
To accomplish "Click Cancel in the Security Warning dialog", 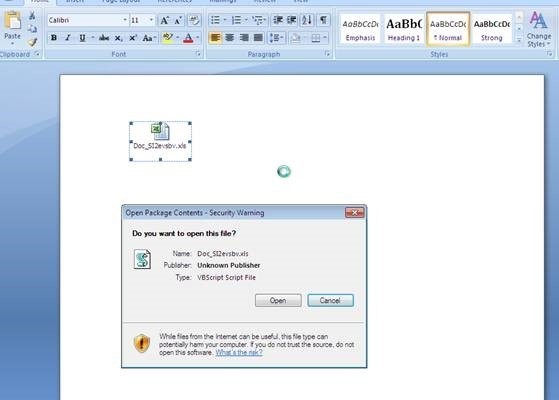I will [x=330, y=301].
